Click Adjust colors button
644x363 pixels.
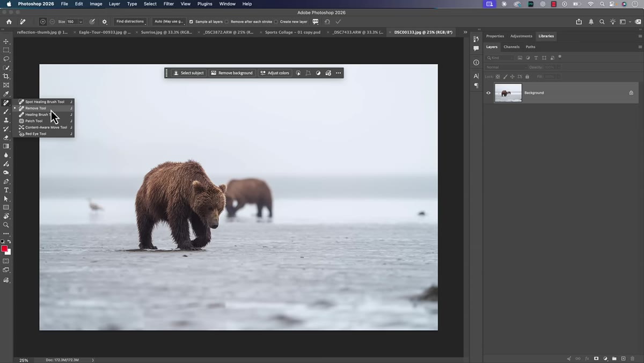click(274, 73)
